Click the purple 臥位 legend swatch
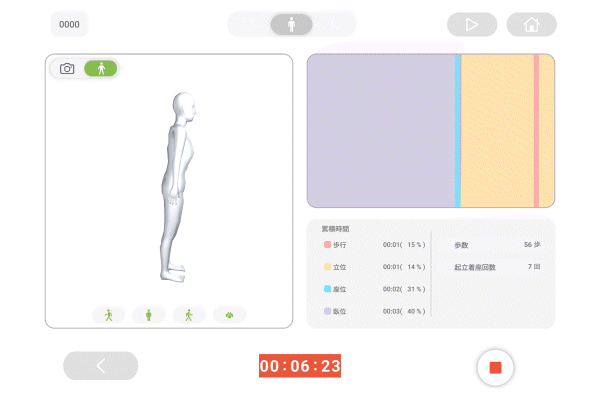The height and width of the screenshot is (402, 600). [x=327, y=311]
